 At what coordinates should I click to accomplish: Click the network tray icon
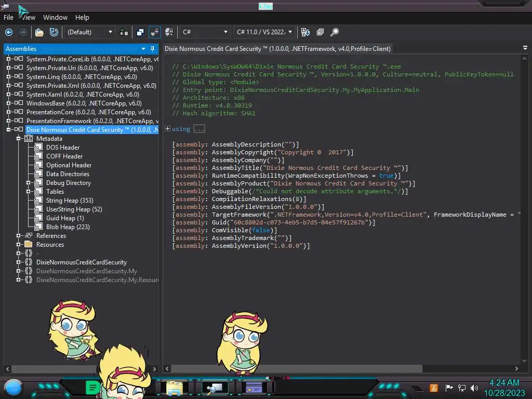[461, 388]
